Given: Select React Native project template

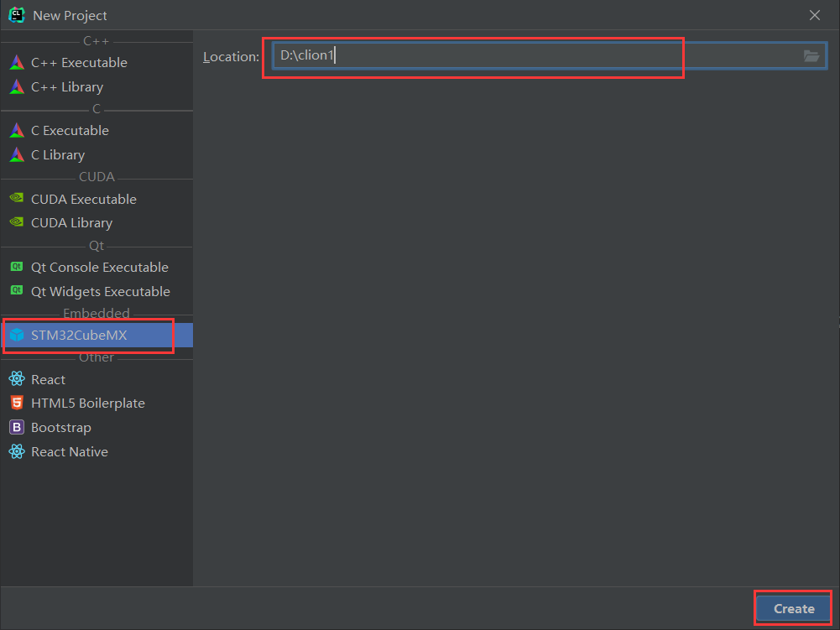Looking at the screenshot, I should point(97,451).
